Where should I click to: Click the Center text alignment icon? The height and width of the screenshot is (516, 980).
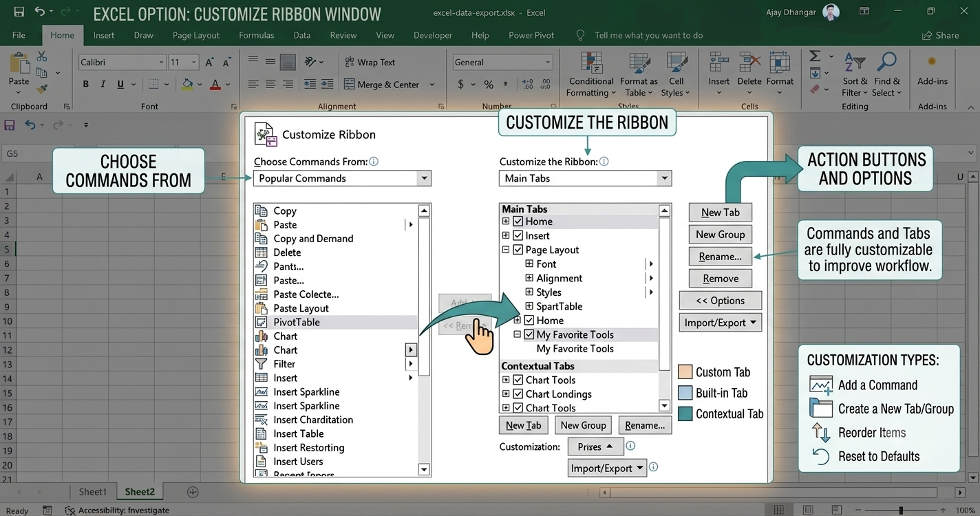(270, 84)
